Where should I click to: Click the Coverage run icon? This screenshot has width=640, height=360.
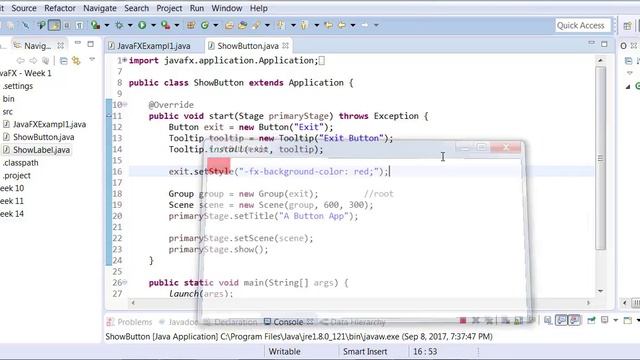tap(95, 25)
